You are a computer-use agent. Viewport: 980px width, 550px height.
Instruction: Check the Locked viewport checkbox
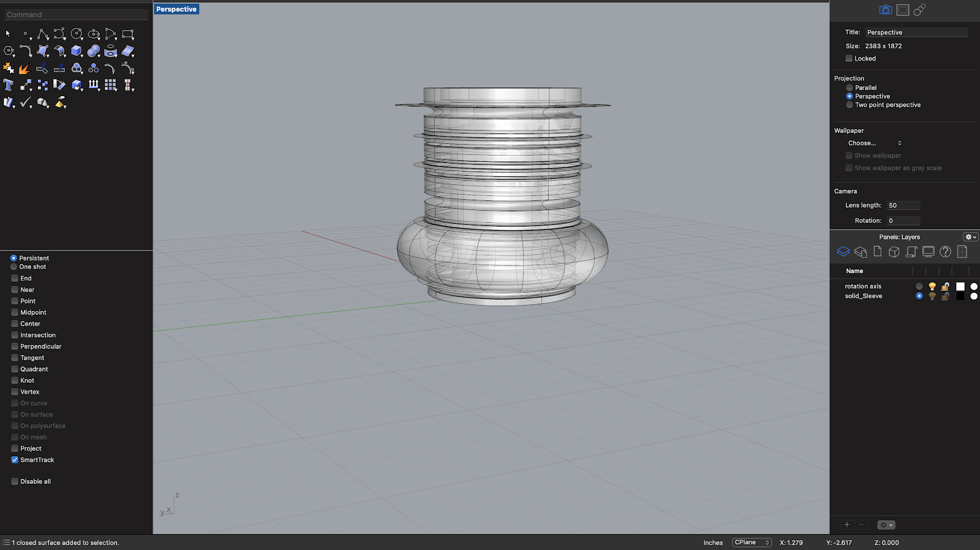coord(849,59)
